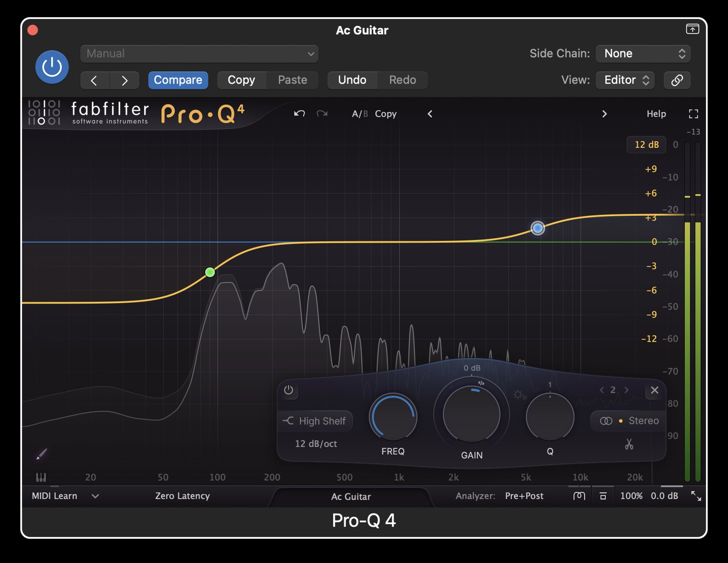Click the Redo button in header
728x563 pixels.
point(403,80)
